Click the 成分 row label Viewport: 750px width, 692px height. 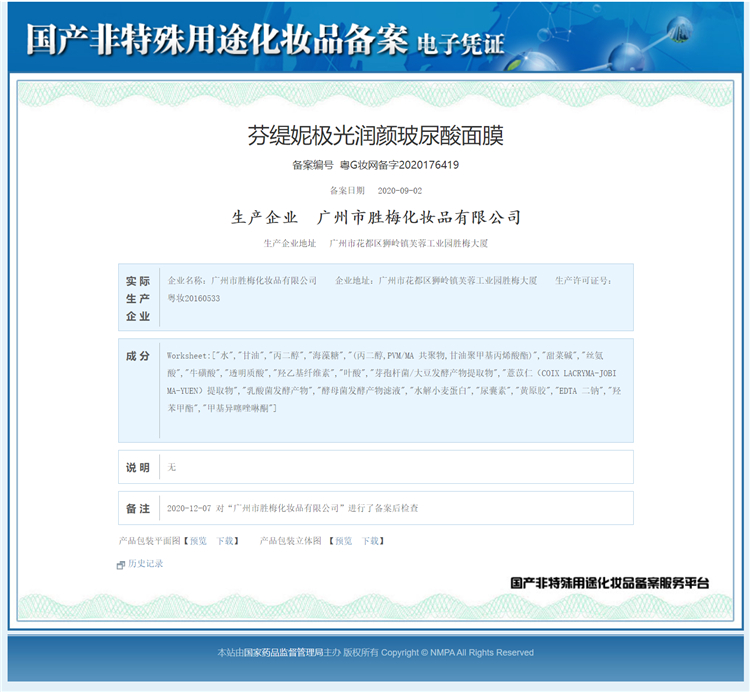(x=138, y=356)
